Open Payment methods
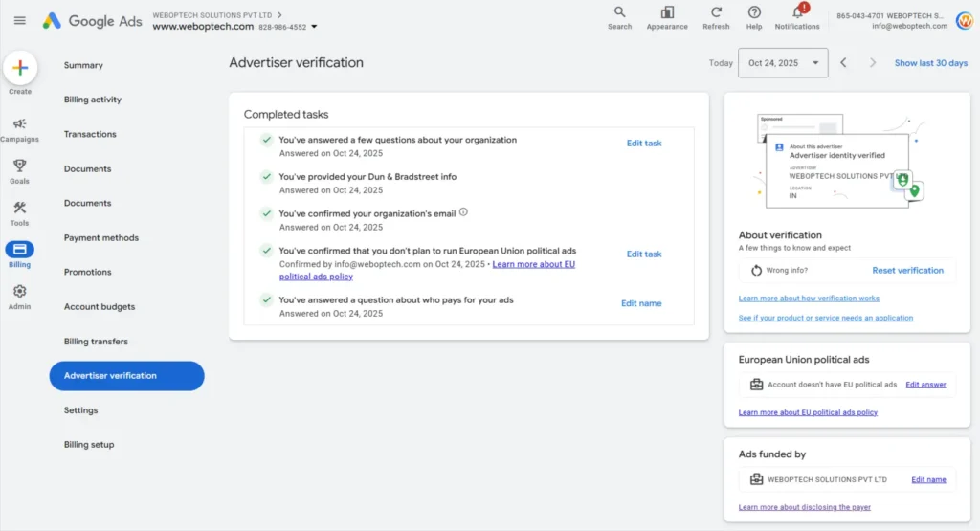 [101, 237]
